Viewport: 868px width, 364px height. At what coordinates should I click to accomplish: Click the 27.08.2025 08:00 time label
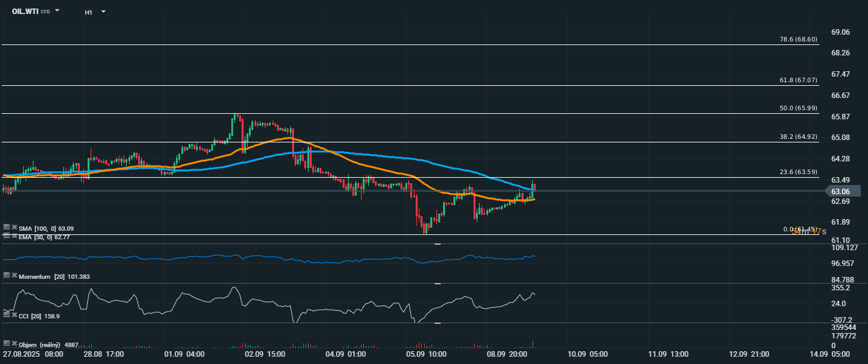[x=33, y=354]
